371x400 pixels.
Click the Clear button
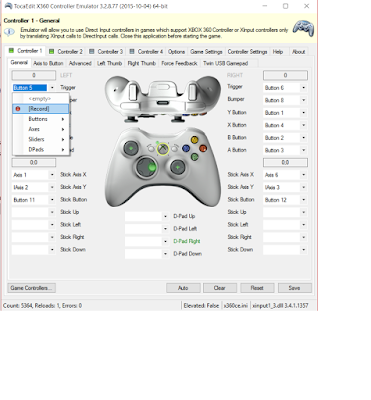point(220,288)
